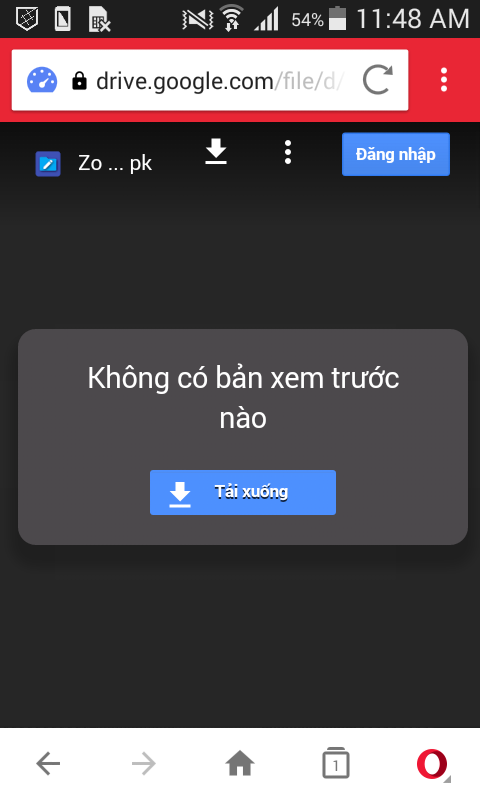Click the download arrow in Drive header

point(216,152)
